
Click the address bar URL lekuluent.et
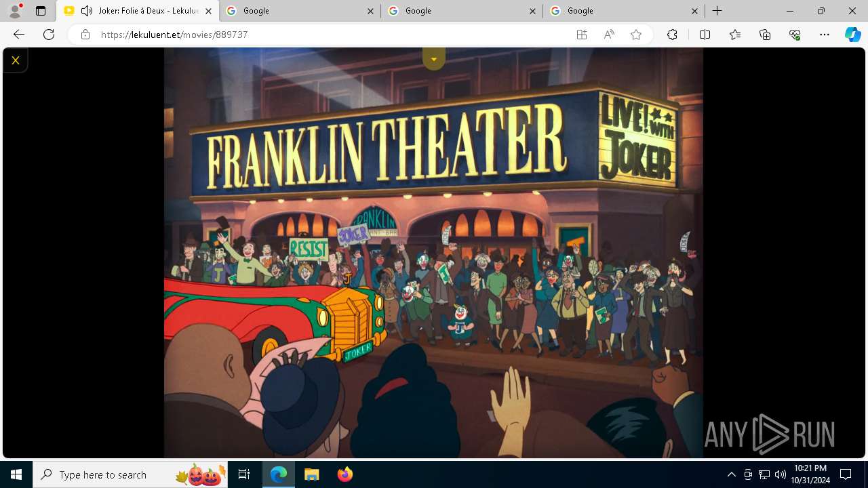pyautogui.click(x=174, y=35)
